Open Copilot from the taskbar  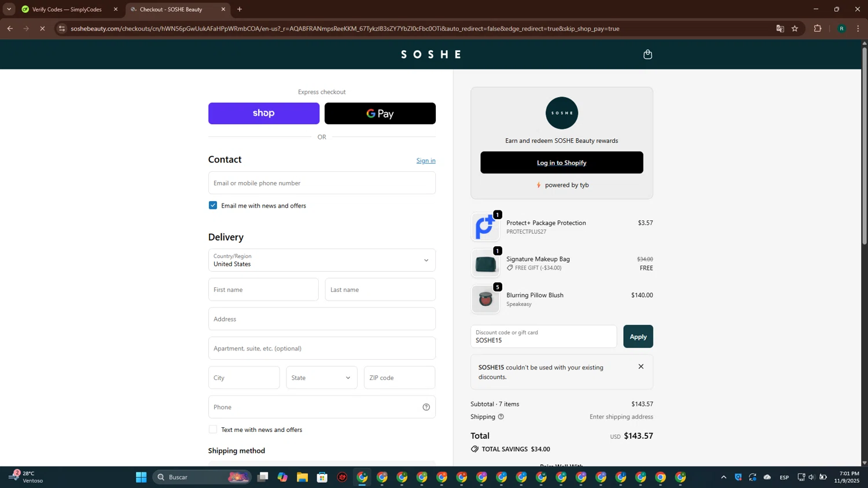282,477
